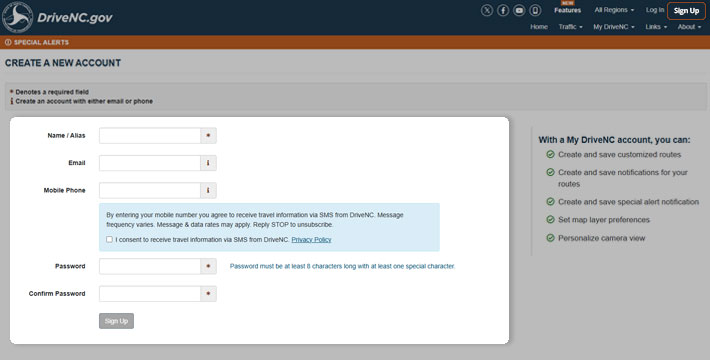Screen dimensions: 710x360
Task: Click 'I consent to receive travel information' label
Action: pos(202,240)
